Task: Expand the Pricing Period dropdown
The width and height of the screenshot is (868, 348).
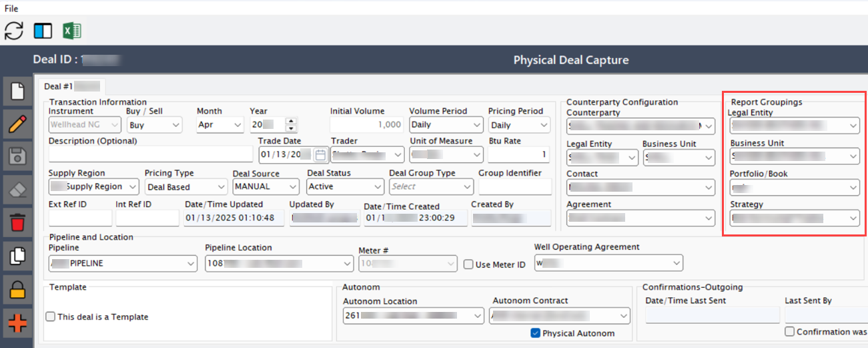Action: click(x=520, y=125)
